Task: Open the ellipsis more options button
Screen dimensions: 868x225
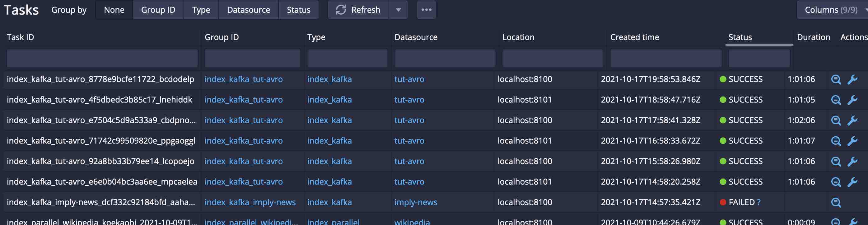Action: (x=426, y=10)
